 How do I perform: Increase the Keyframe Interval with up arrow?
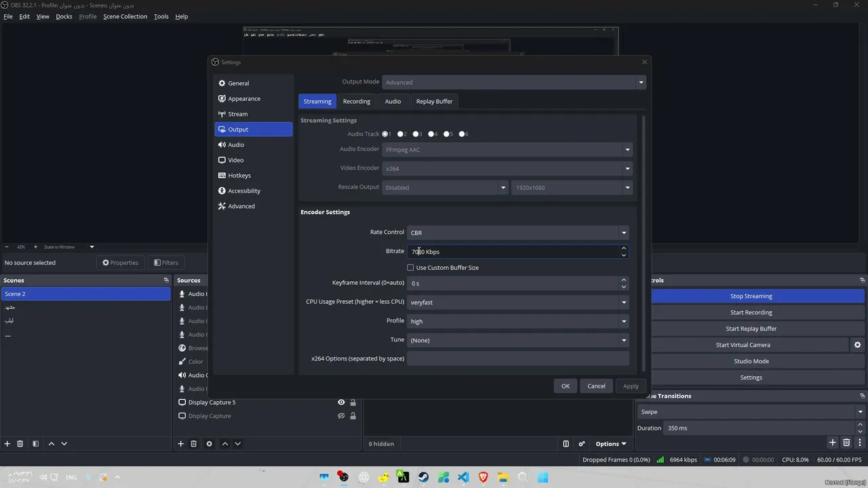[x=624, y=280]
